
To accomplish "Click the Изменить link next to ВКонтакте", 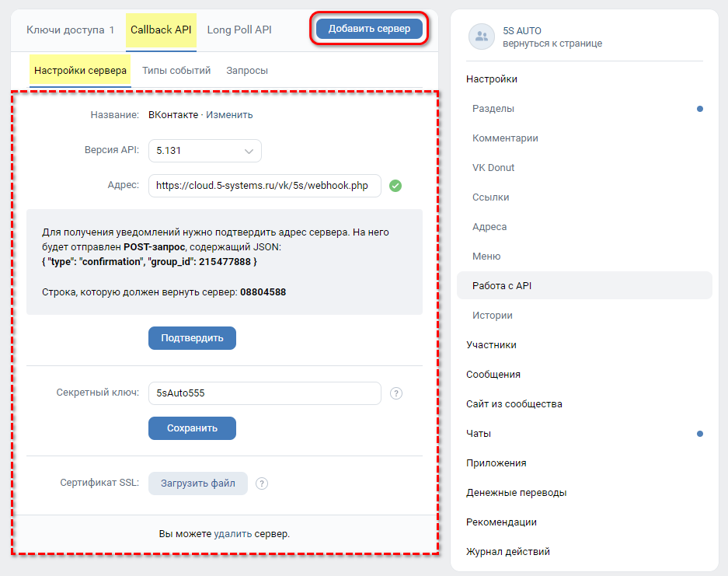I will point(229,115).
